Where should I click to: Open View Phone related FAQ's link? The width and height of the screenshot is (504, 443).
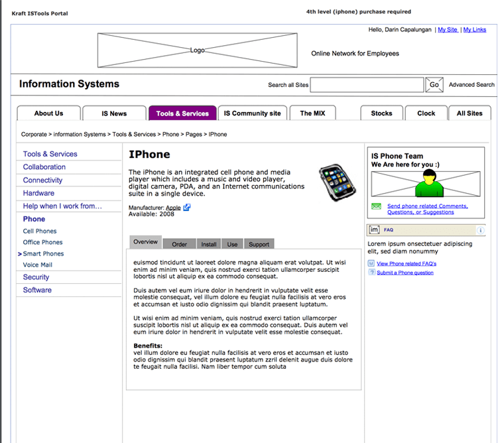pyautogui.click(x=407, y=264)
